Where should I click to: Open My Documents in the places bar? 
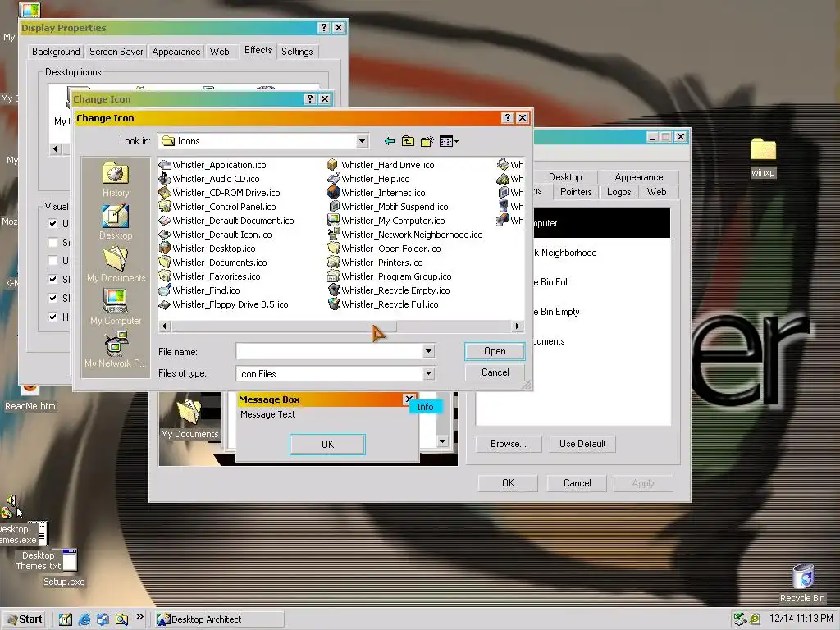point(116,265)
